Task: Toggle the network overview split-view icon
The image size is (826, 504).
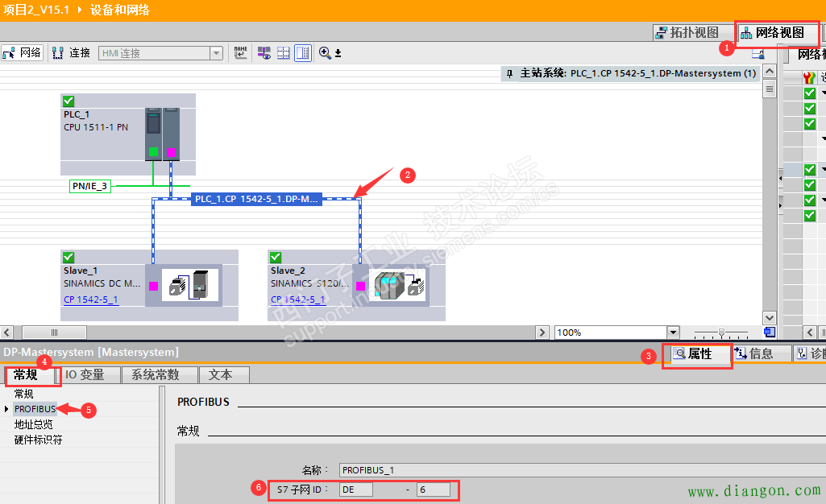Action: tap(302, 52)
